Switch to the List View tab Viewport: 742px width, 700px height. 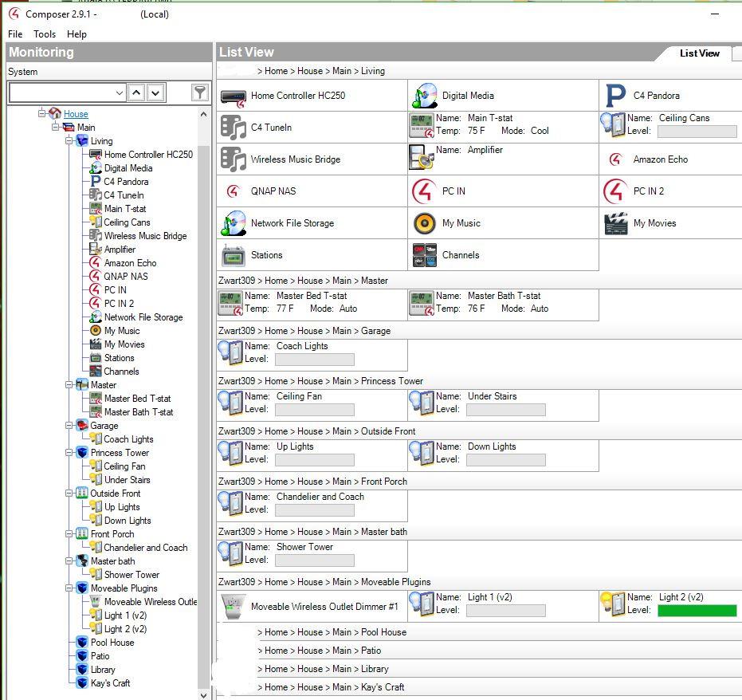(x=699, y=53)
